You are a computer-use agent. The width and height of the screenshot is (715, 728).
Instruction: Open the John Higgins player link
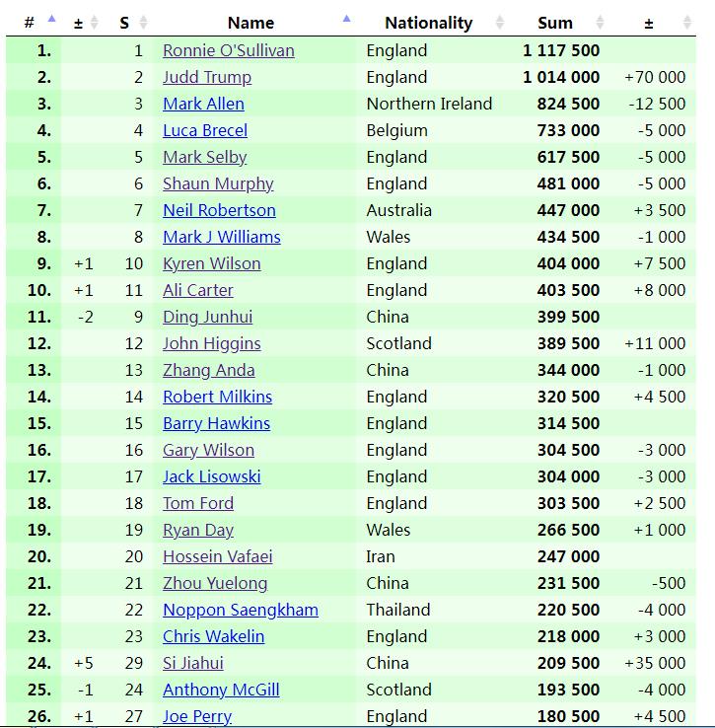(x=211, y=343)
